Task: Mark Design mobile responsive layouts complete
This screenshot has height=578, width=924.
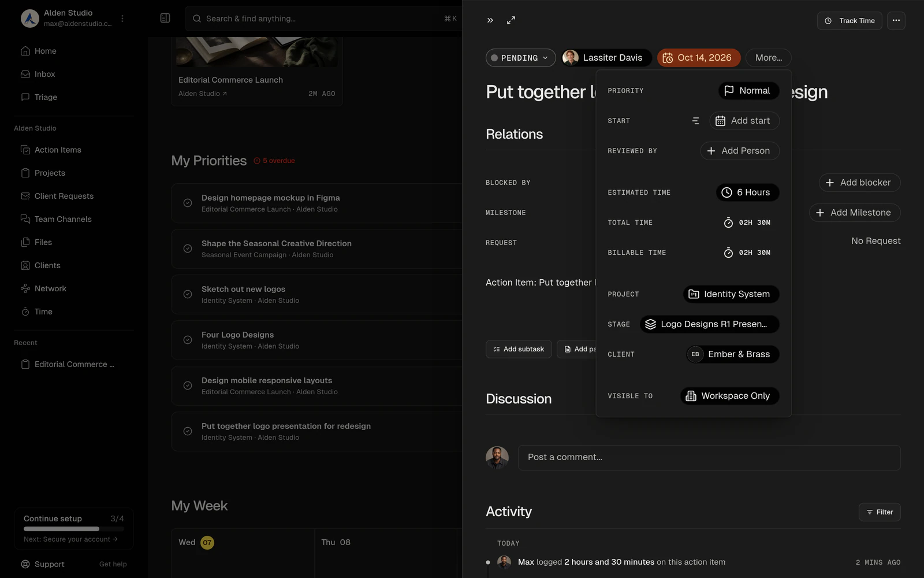Action: tap(188, 386)
